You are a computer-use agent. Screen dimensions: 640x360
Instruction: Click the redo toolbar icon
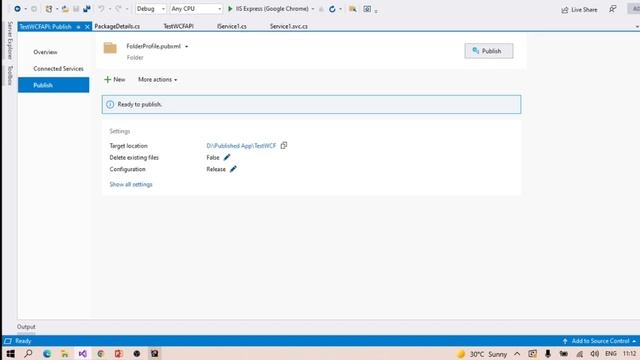click(118, 9)
